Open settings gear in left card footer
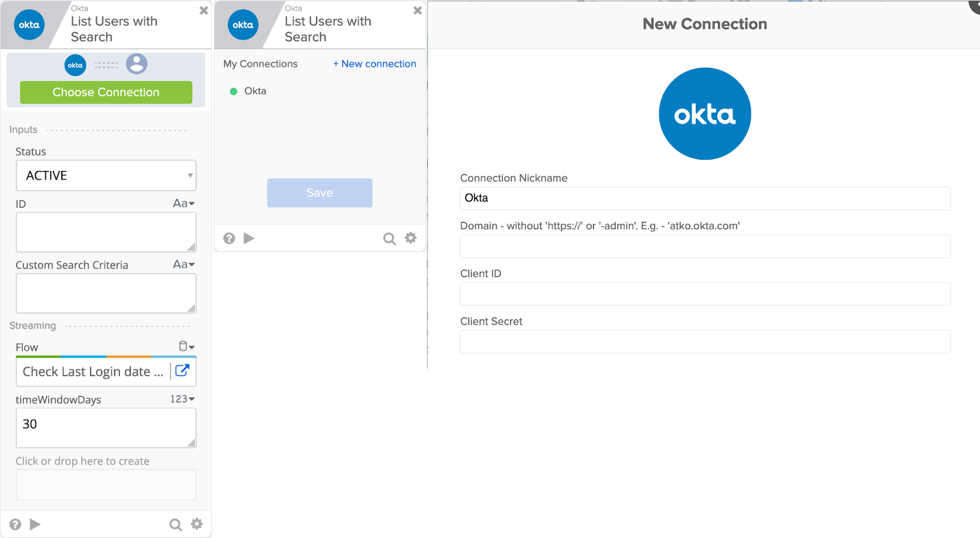The height and width of the screenshot is (538, 980). coord(197,524)
